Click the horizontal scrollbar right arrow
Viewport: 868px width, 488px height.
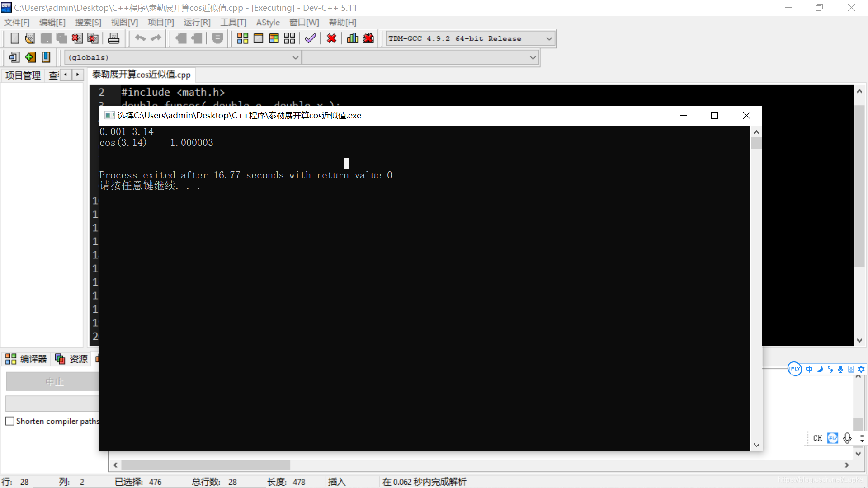(x=847, y=465)
